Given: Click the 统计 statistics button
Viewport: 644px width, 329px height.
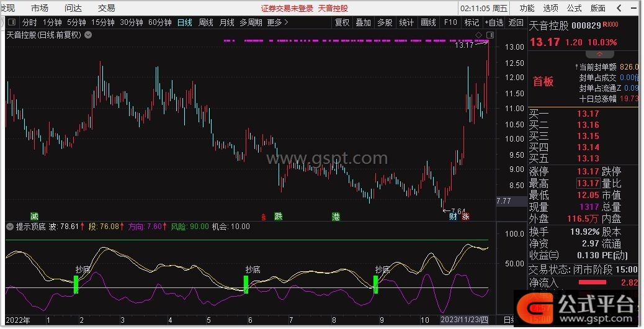Looking at the screenshot, I should pos(406,22).
